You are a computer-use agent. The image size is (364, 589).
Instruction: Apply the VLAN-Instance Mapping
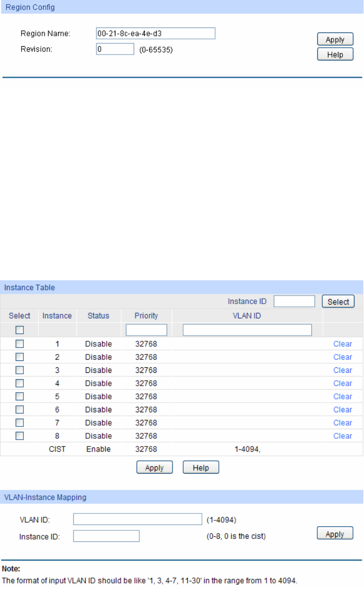coord(335,534)
